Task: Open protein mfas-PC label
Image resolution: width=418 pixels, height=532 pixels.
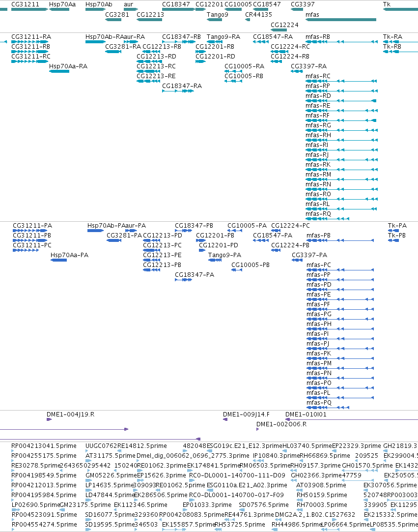Action: click(319, 265)
